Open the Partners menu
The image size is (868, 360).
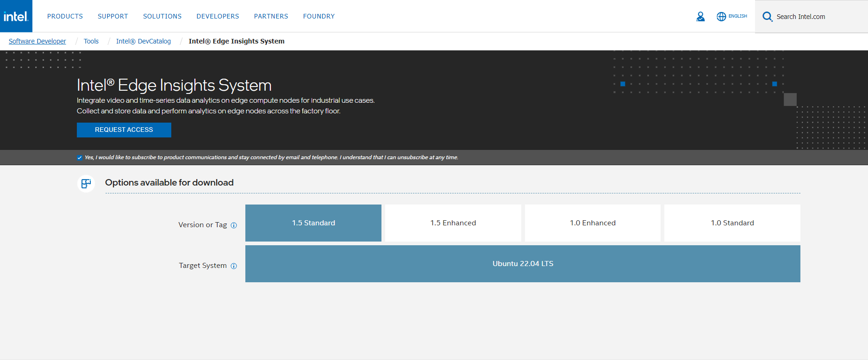(x=271, y=16)
